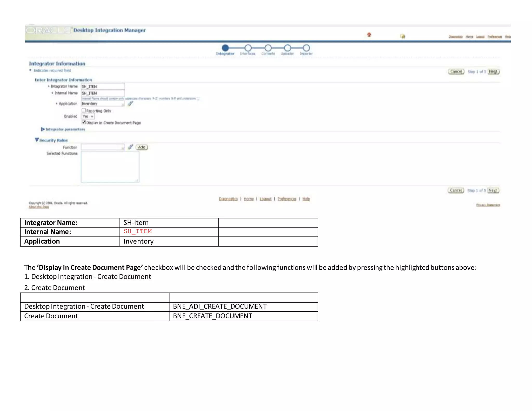Open Help link in the footer
The width and height of the screenshot is (532, 411).
(306, 199)
